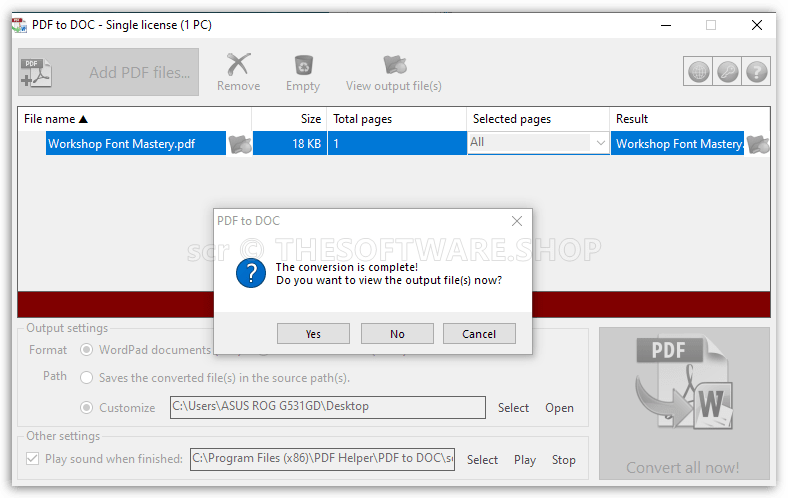Click Open next to the output path
The height and width of the screenshot is (498, 788).
(559, 408)
